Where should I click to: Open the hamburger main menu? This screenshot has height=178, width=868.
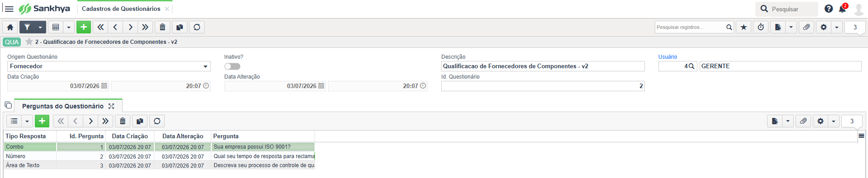click(x=9, y=9)
